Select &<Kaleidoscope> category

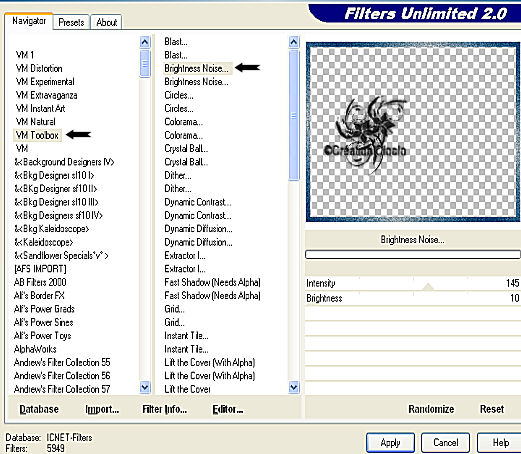(x=44, y=242)
